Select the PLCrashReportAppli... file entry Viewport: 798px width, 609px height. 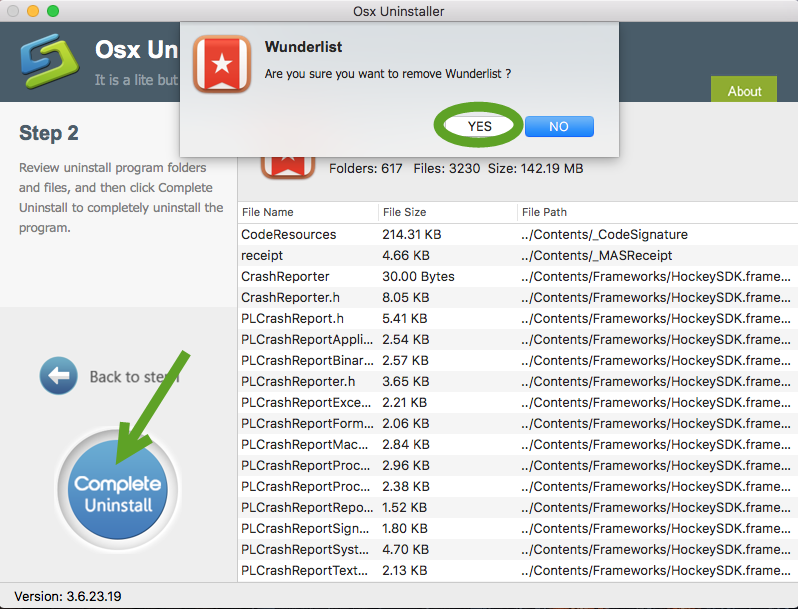click(x=518, y=339)
